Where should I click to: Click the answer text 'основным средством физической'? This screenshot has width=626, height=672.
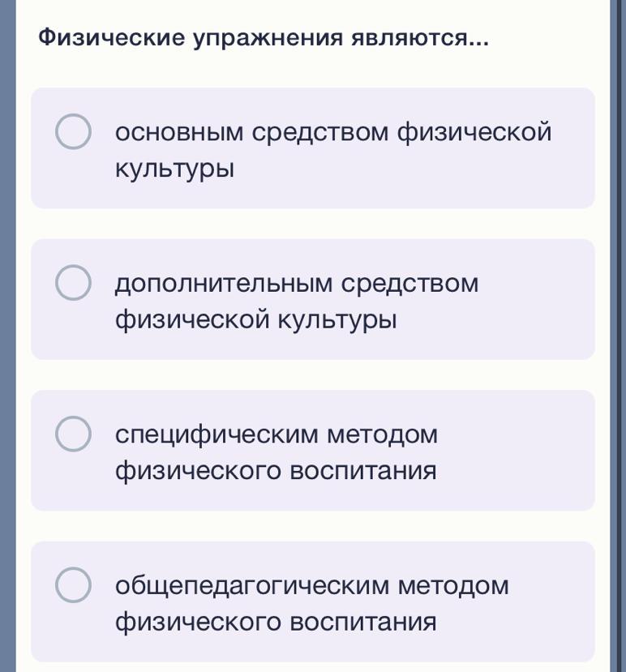pyautogui.click(x=333, y=132)
